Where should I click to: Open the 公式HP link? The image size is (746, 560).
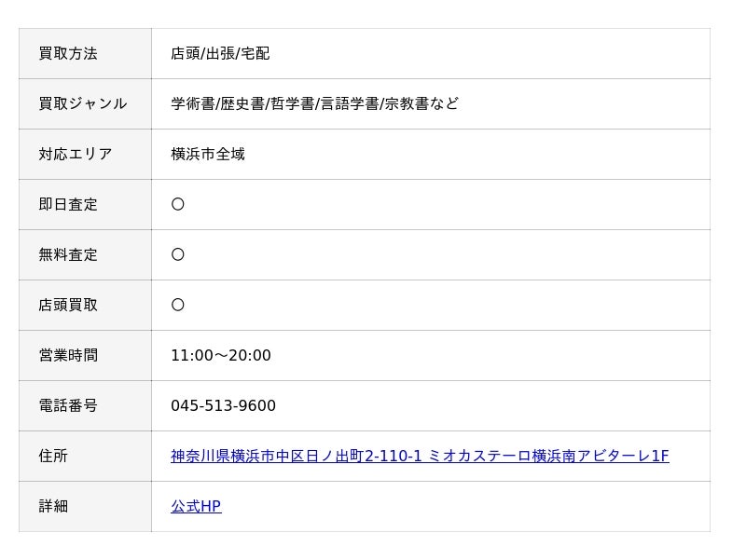196,506
